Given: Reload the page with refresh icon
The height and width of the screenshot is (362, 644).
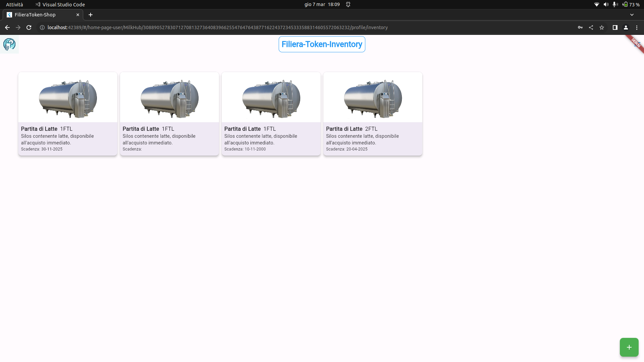Looking at the screenshot, I should tap(29, 27).
